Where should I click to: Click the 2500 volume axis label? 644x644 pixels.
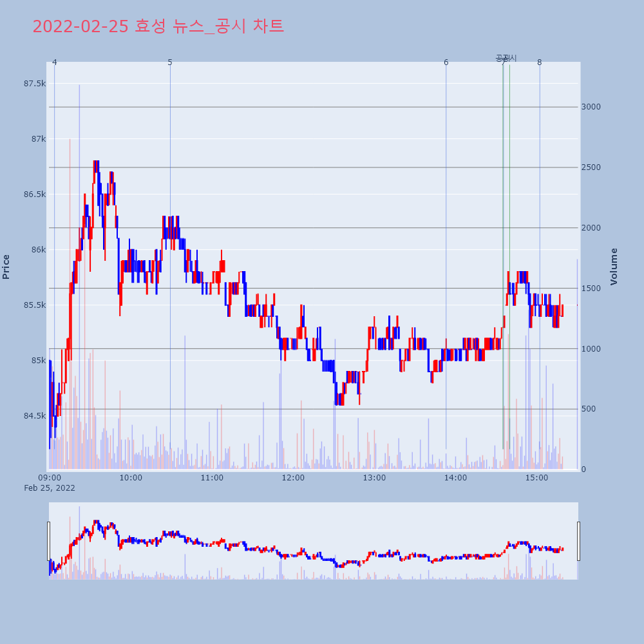click(591, 167)
